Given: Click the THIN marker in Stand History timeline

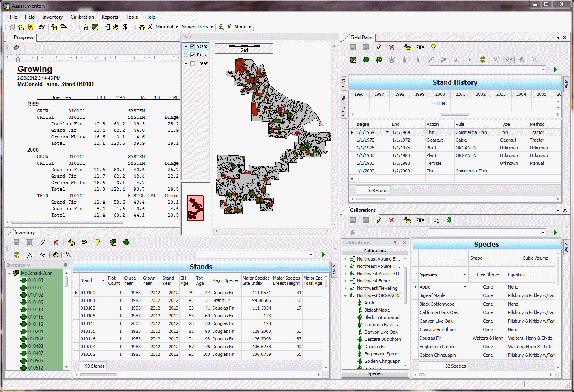Looking at the screenshot, I should tap(440, 103).
